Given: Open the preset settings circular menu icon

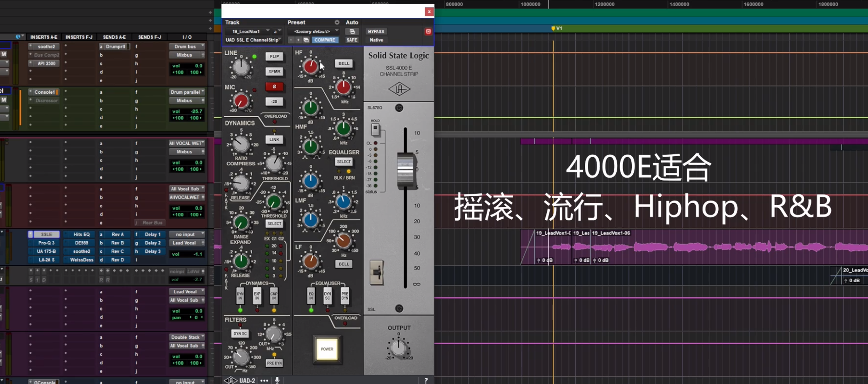Looking at the screenshot, I should coord(337,22).
